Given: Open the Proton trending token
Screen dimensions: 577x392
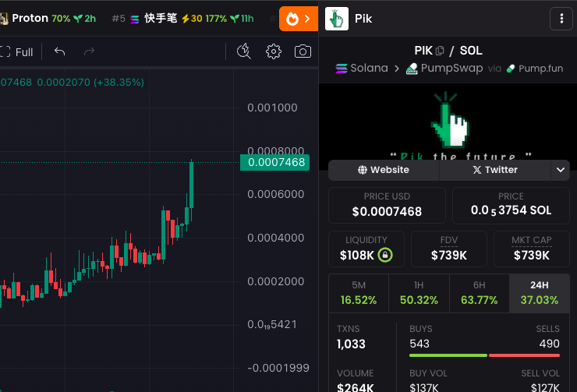Looking at the screenshot, I should [x=48, y=19].
